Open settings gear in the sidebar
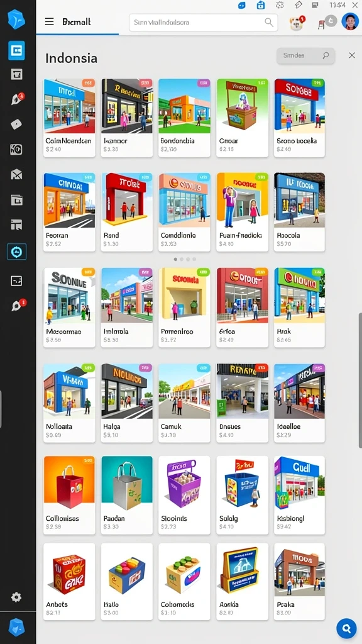 [x=16, y=597]
